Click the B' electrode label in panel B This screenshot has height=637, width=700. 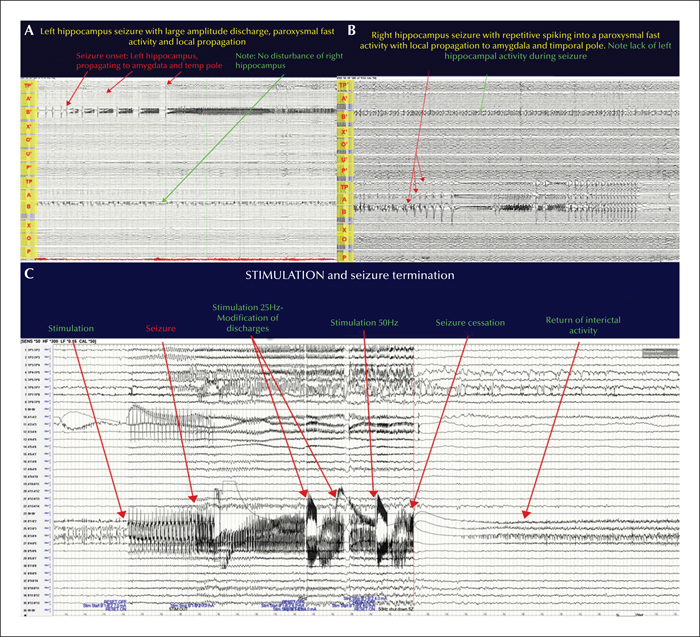pos(344,117)
